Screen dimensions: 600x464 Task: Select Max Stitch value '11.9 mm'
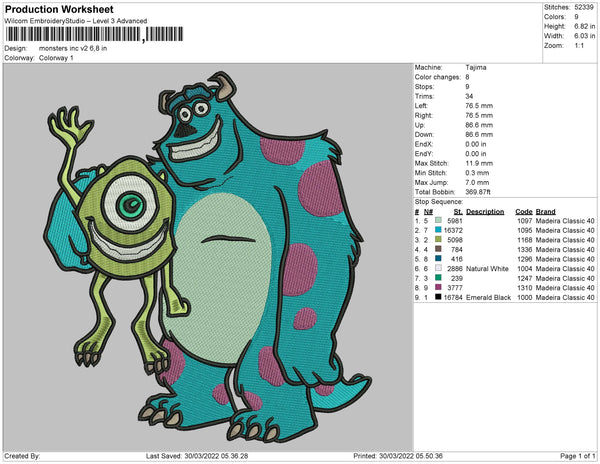coord(479,163)
